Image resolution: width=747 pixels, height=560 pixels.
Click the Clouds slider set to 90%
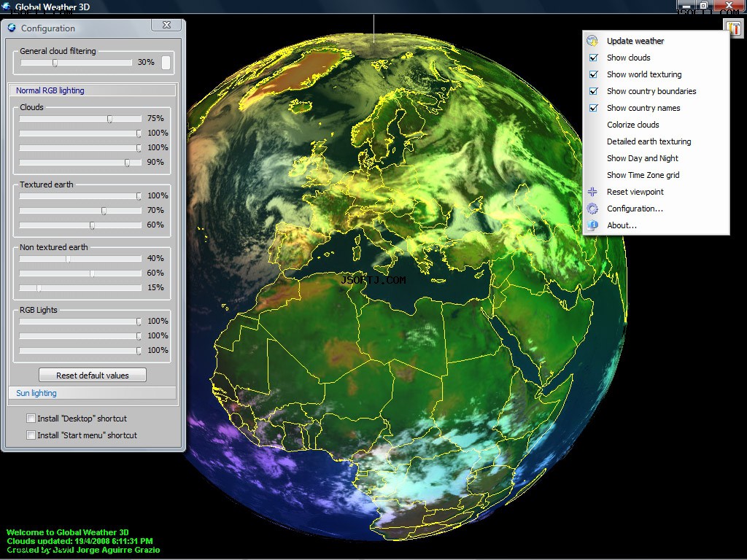[x=80, y=163]
